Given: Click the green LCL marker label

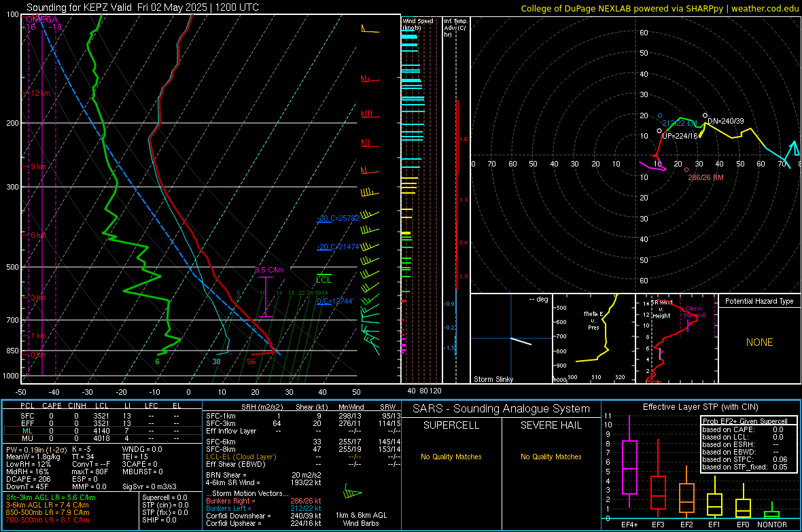Looking at the screenshot, I should (324, 279).
